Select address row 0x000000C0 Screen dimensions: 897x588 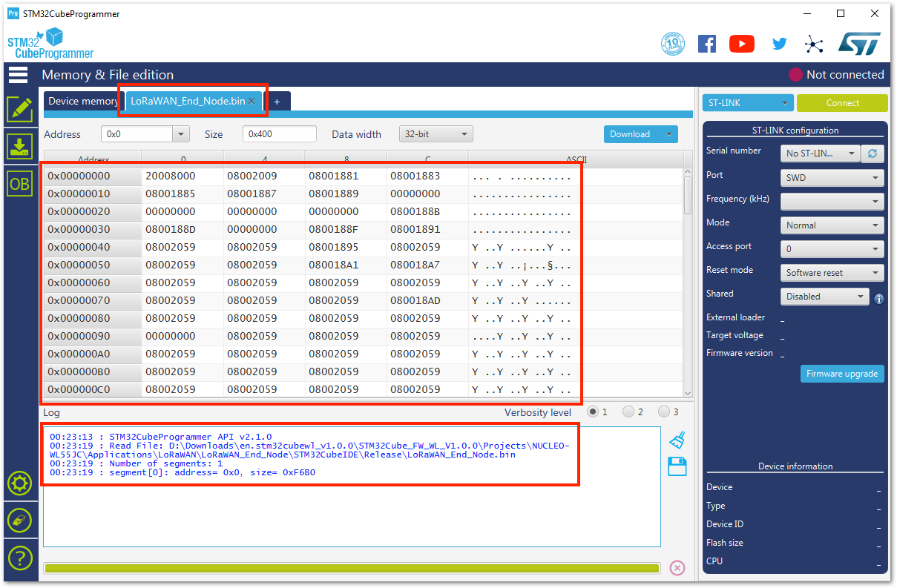click(x=93, y=390)
